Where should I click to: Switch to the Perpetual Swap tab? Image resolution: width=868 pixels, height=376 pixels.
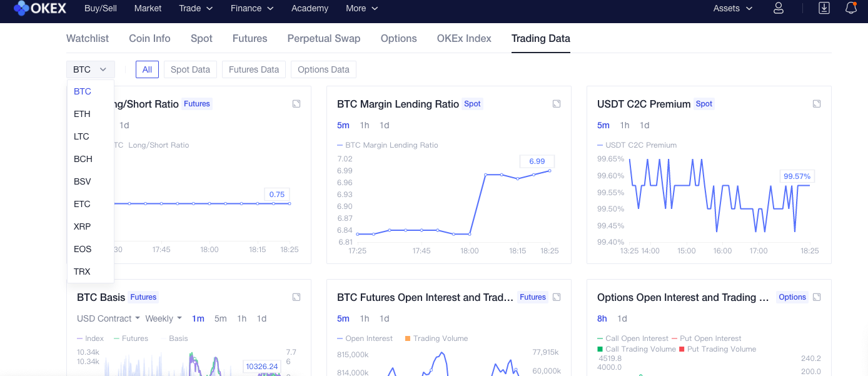pyautogui.click(x=324, y=39)
